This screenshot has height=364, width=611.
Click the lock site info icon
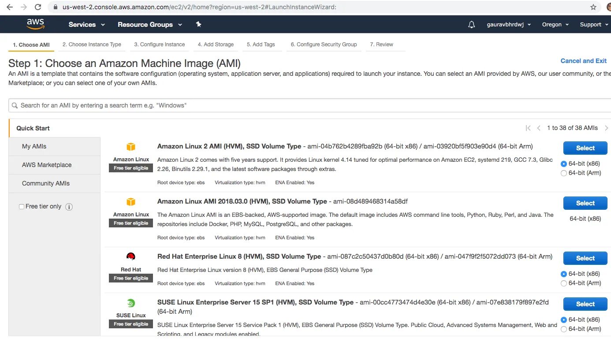coord(55,7)
